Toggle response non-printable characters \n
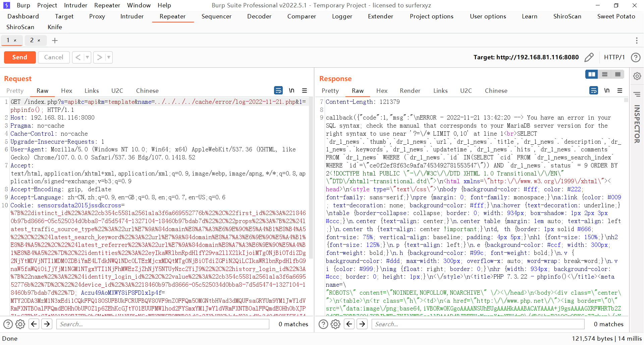The width and height of the screenshot is (644, 345). (607, 90)
